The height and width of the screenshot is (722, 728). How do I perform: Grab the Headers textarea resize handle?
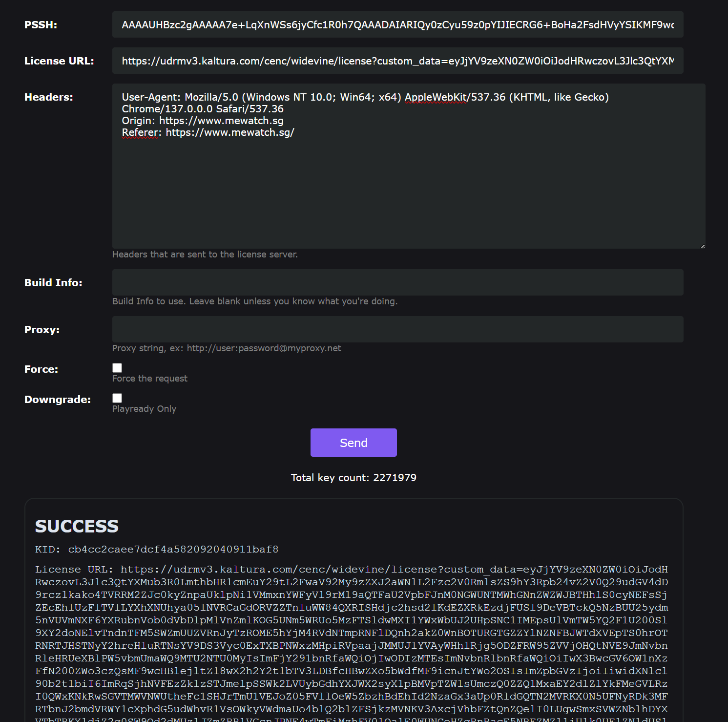click(x=703, y=246)
